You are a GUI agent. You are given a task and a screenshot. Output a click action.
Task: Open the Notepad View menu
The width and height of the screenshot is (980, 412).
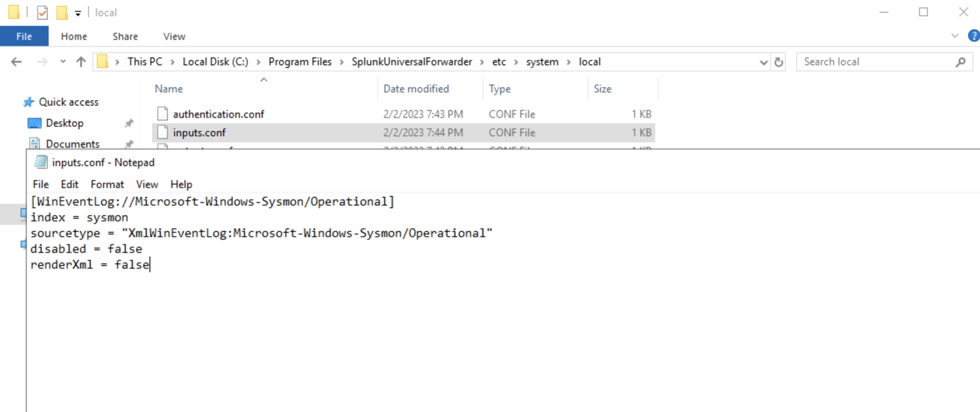[x=147, y=185]
